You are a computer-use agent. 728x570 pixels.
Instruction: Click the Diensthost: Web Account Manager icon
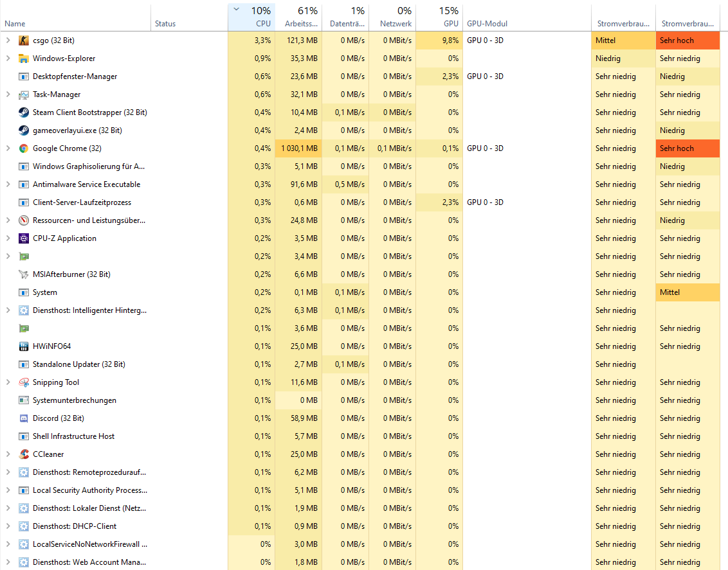[24, 562]
